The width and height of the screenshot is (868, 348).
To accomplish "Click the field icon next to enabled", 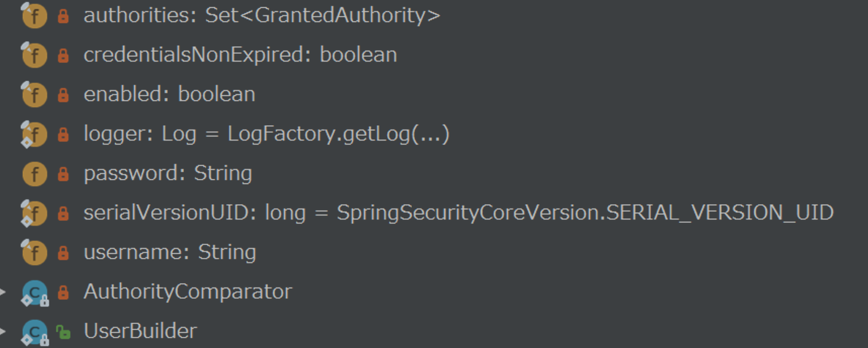I will click(34, 95).
